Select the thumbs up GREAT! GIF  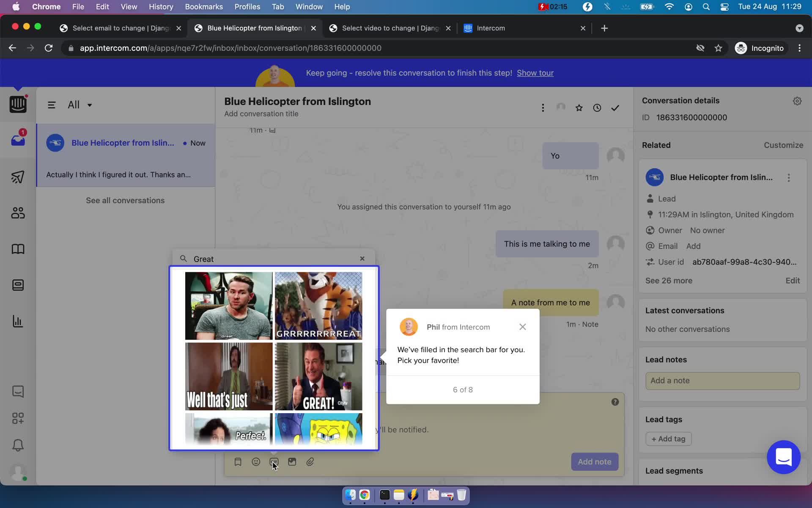tap(318, 376)
